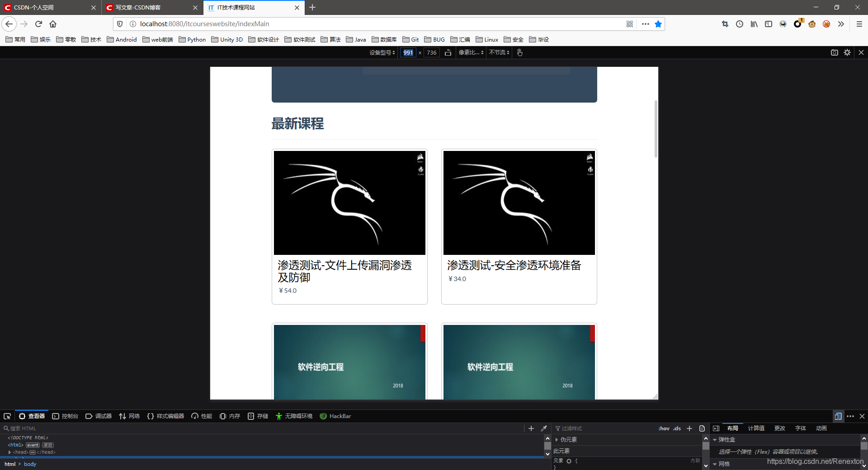The image size is (868, 470).
Task: Bookmark this page with the star icon
Action: pyautogui.click(x=658, y=24)
